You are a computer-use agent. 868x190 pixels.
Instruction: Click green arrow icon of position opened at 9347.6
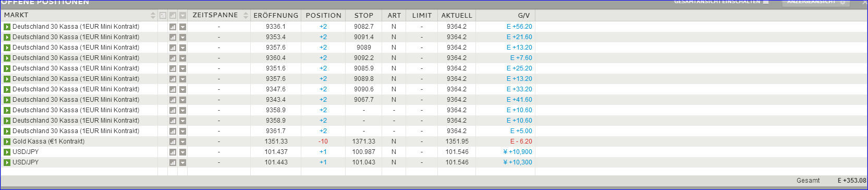point(7,89)
